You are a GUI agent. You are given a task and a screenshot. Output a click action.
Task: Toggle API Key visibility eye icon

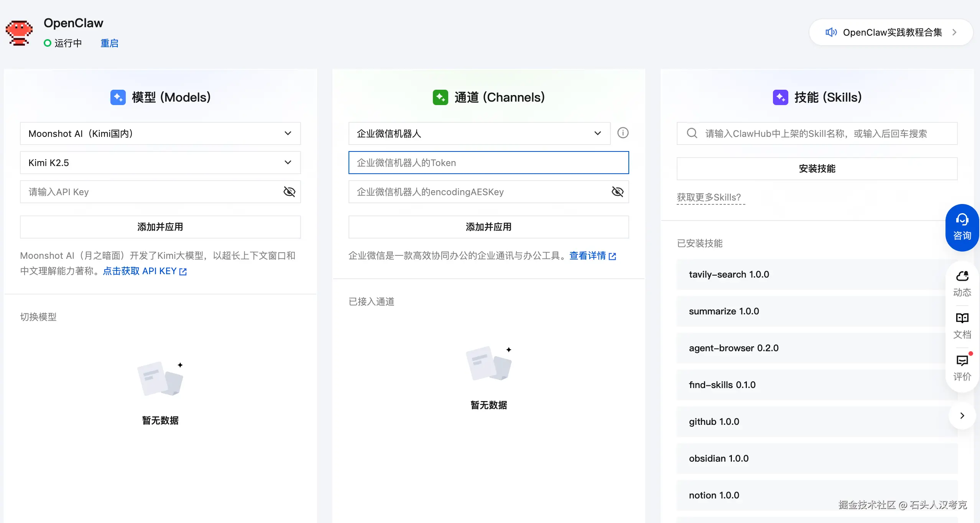point(289,192)
